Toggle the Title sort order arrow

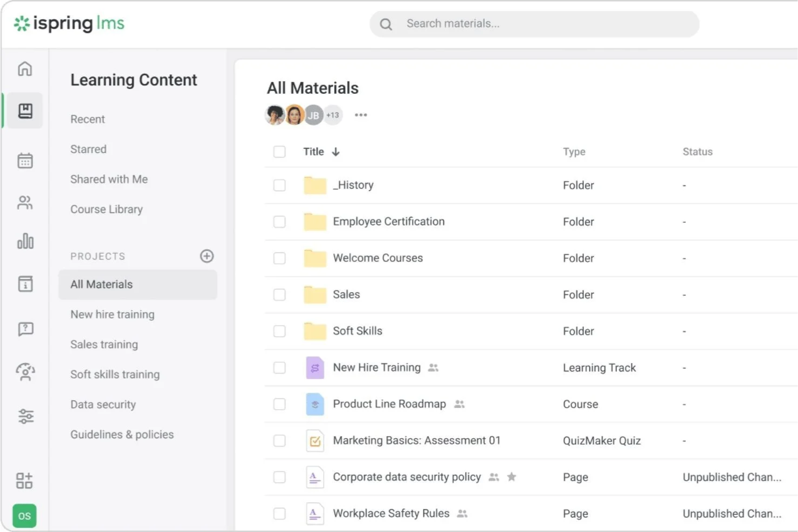336,151
